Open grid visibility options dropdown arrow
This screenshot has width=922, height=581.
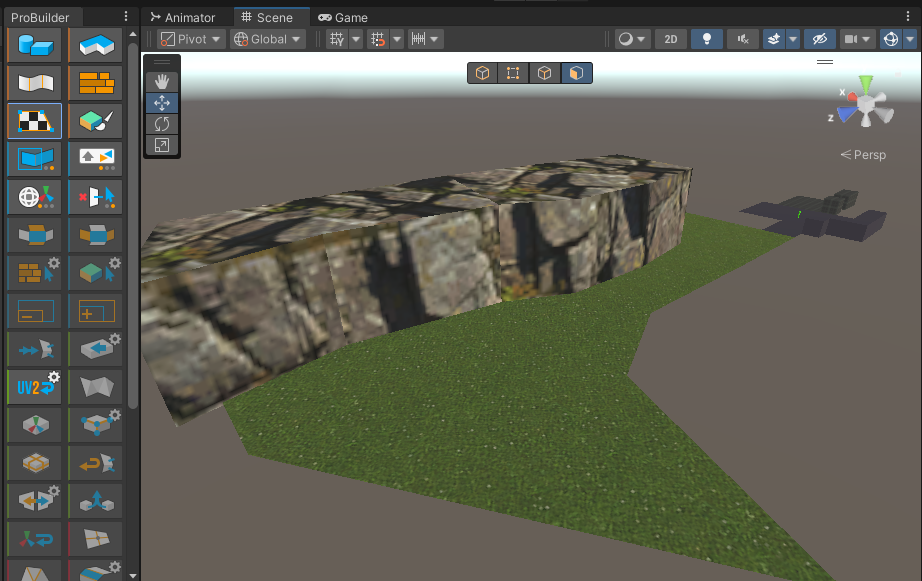tap(356, 39)
